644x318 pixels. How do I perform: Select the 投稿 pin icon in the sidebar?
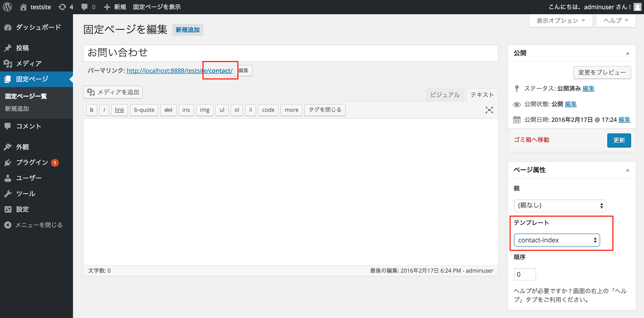click(x=8, y=48)
